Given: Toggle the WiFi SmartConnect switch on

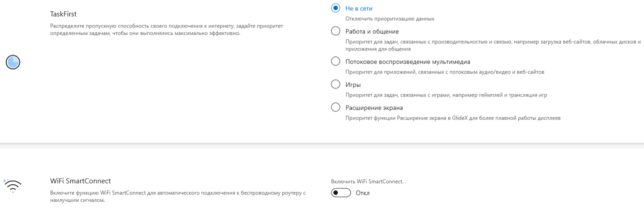Looking at the screenshot, I should pos(340,193).
